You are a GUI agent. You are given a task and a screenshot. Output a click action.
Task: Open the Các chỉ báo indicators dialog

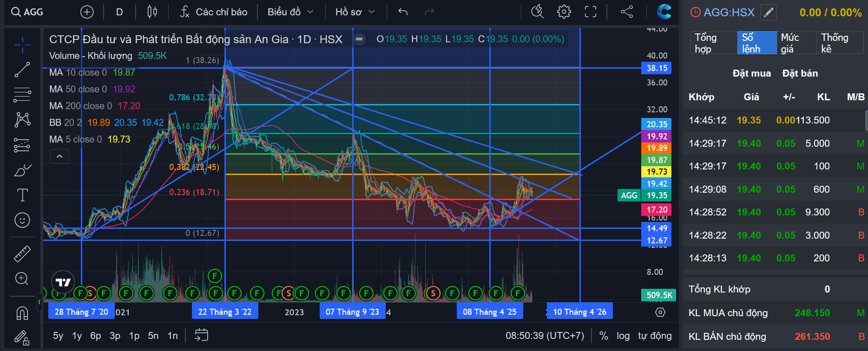pos(214,12)
